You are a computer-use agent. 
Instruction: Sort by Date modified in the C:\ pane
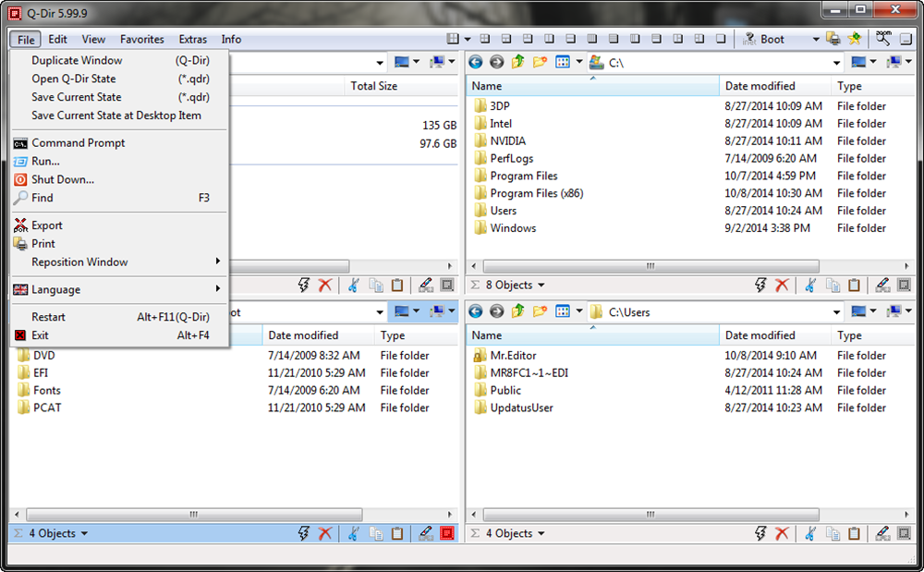(775, 86)
